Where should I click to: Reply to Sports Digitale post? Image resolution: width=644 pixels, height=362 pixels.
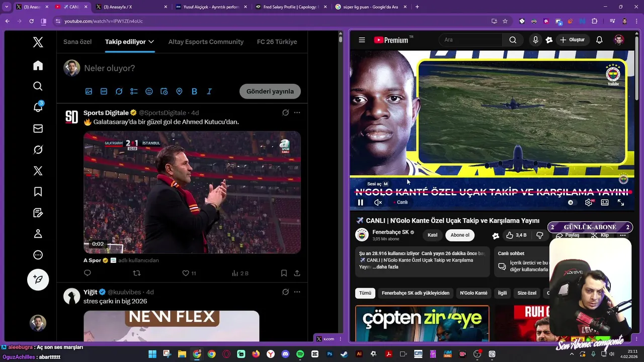click(x=88, y=273)
